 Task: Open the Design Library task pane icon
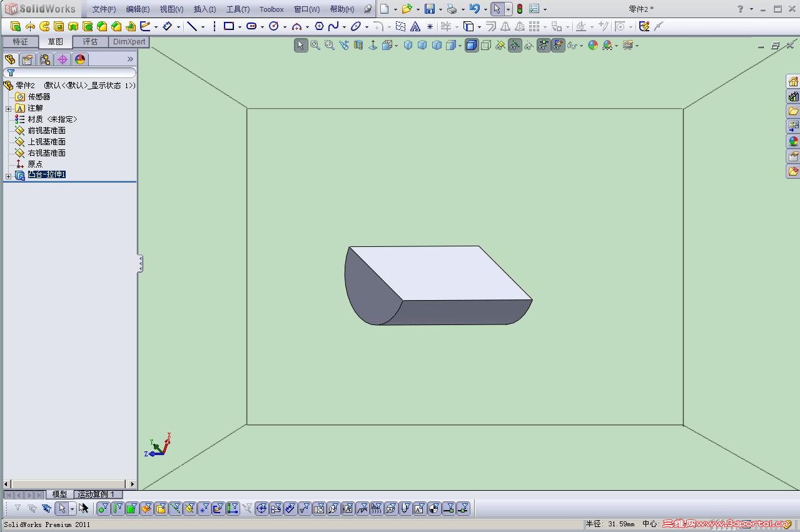point(793,96)
